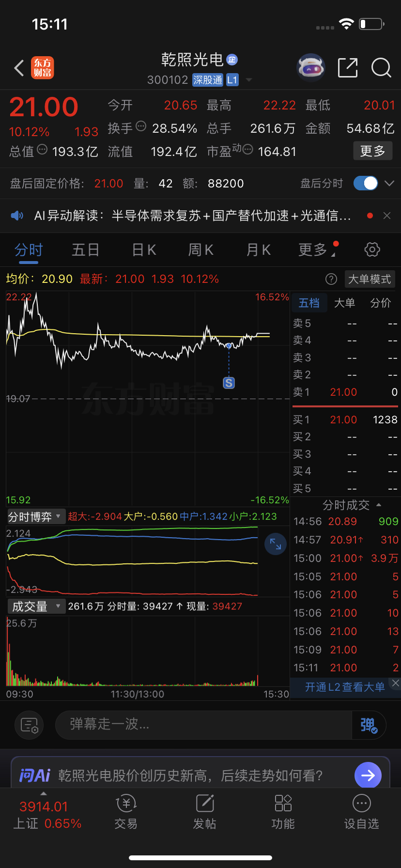Open the 分时博弈 indicator dropdown
The image size is (401, 868).
(36, 517)
